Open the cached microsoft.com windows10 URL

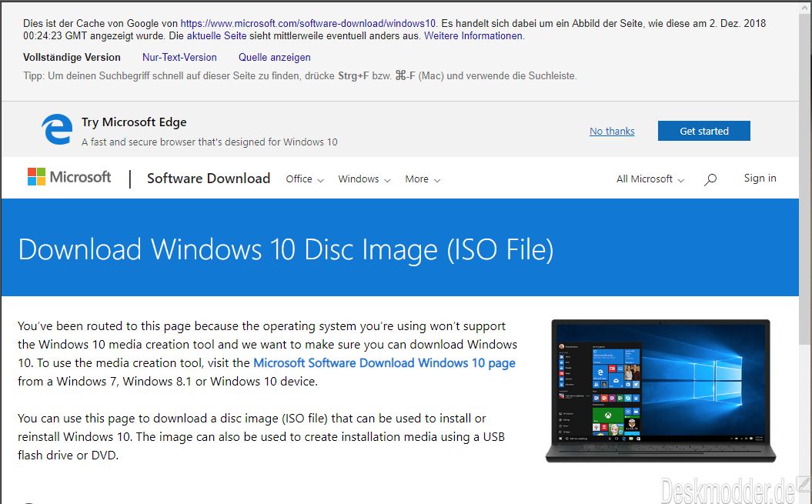coord(308,23)
